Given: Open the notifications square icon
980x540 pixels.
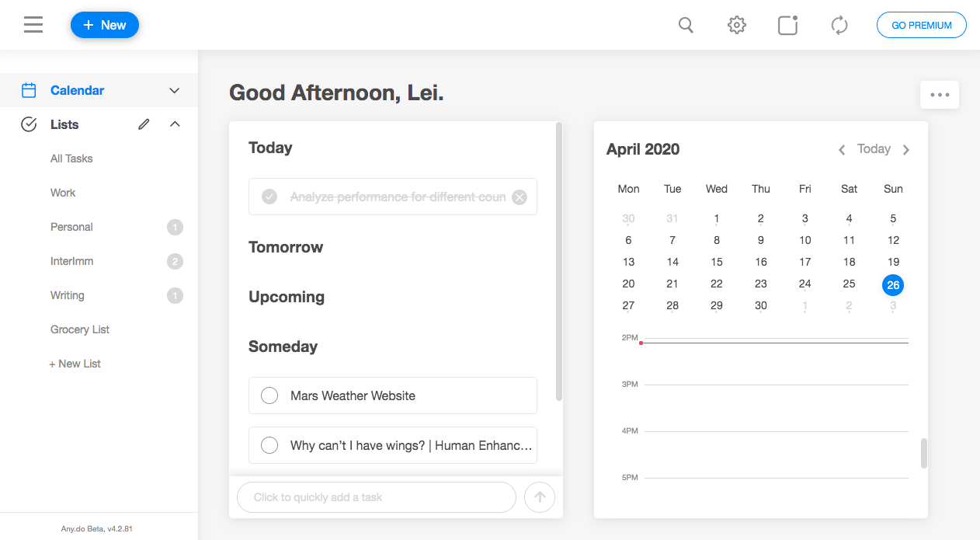Looking at the screenshot, I should pyautogui.click(x=787, y=25).
